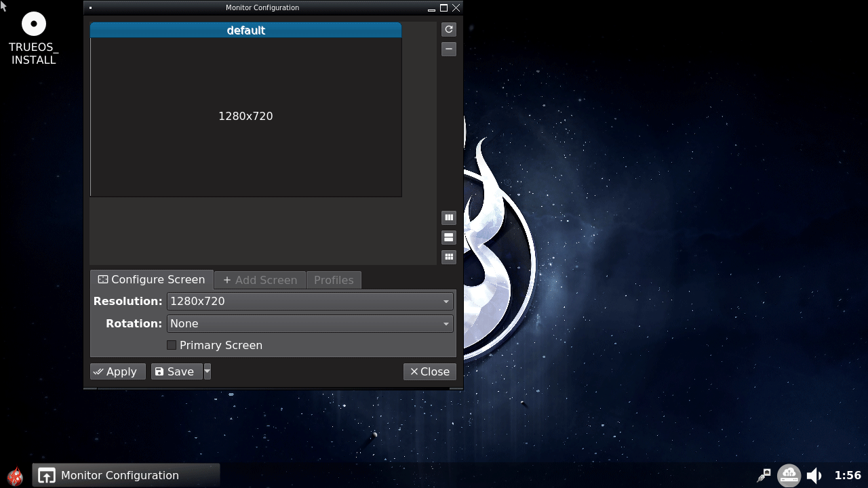Tile screens using the three-column icon
The width and height of the screenshot is (868, 488).
point(449,218)
